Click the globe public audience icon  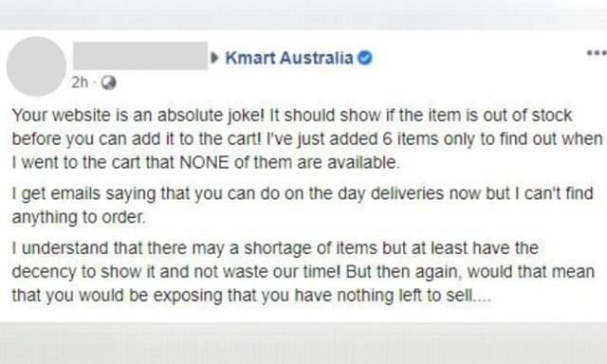[x=108, y=82]
